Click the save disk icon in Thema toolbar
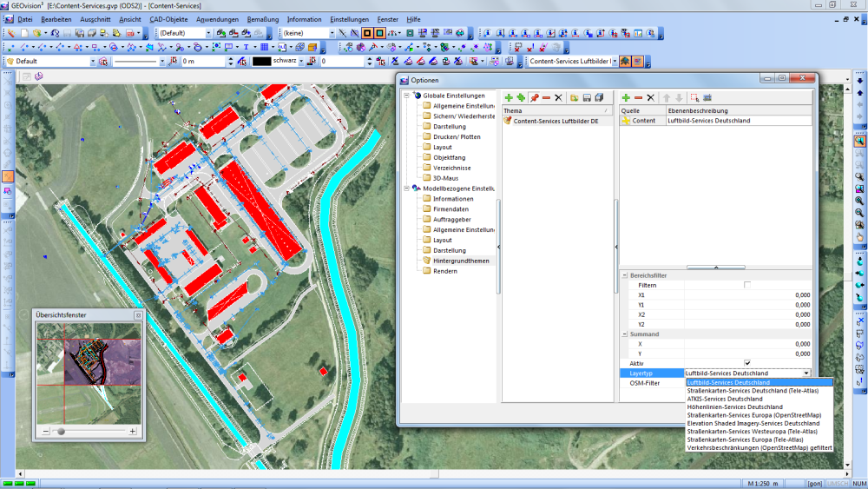The image size is (868, 489). [587, 98]
